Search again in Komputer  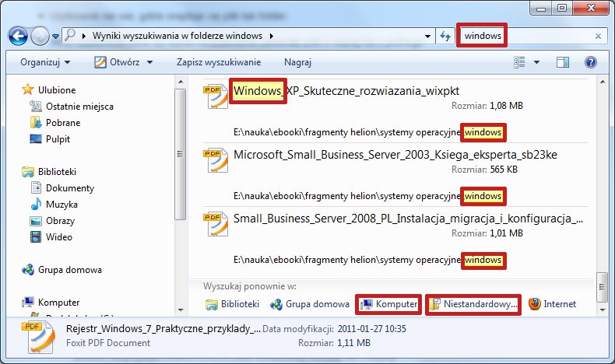click(388, 304)
